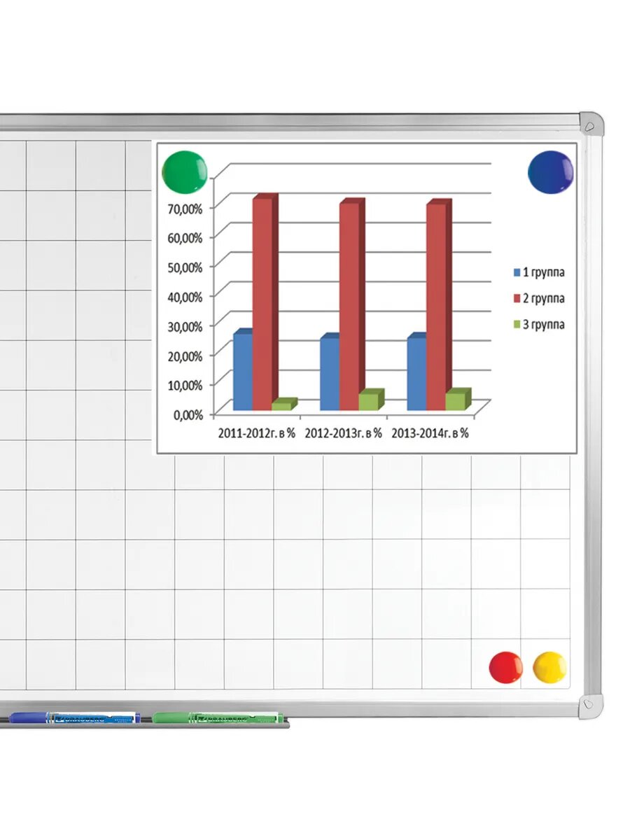Click the green magnet on the chart
The image size is (630, 840).
pos(185,171)
